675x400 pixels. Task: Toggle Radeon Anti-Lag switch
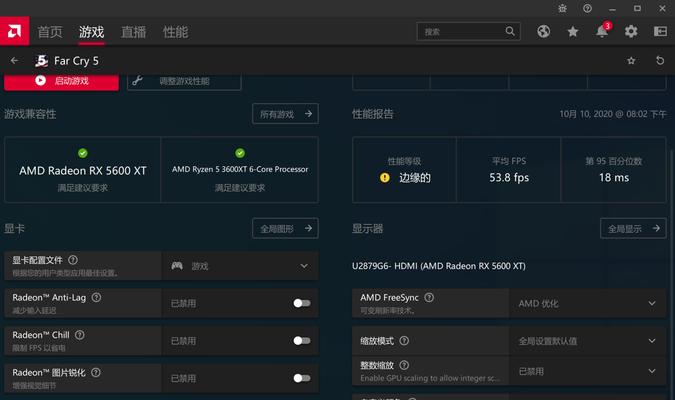[302, 303]
